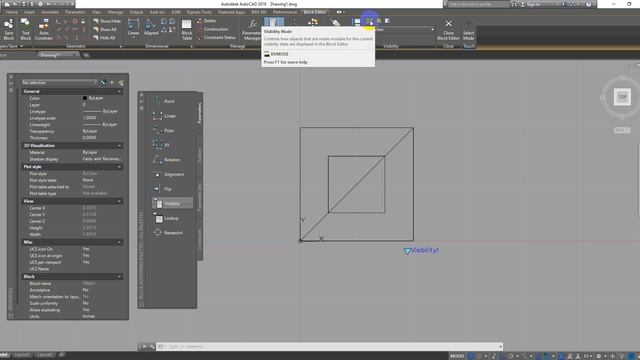
Task: Click Sign In link
Action: [x=534, y=4]
